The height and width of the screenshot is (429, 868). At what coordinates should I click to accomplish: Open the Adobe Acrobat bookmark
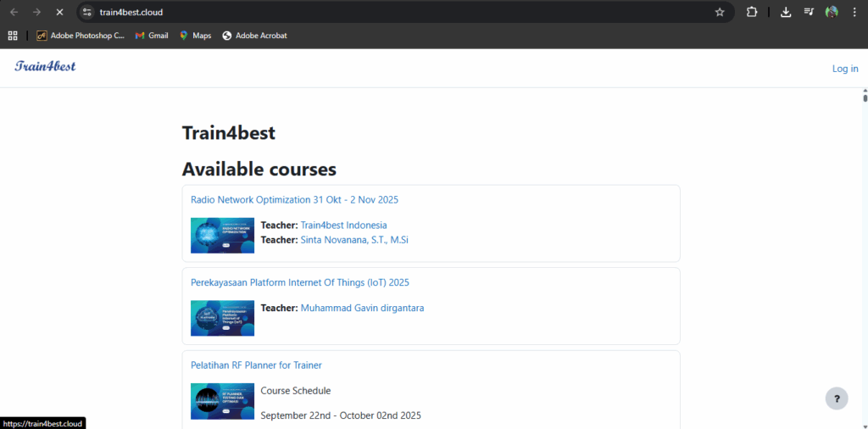(254, 36)
